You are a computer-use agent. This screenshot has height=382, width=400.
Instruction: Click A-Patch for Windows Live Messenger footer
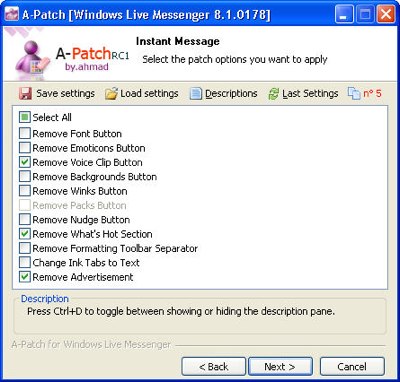[91, 344]
